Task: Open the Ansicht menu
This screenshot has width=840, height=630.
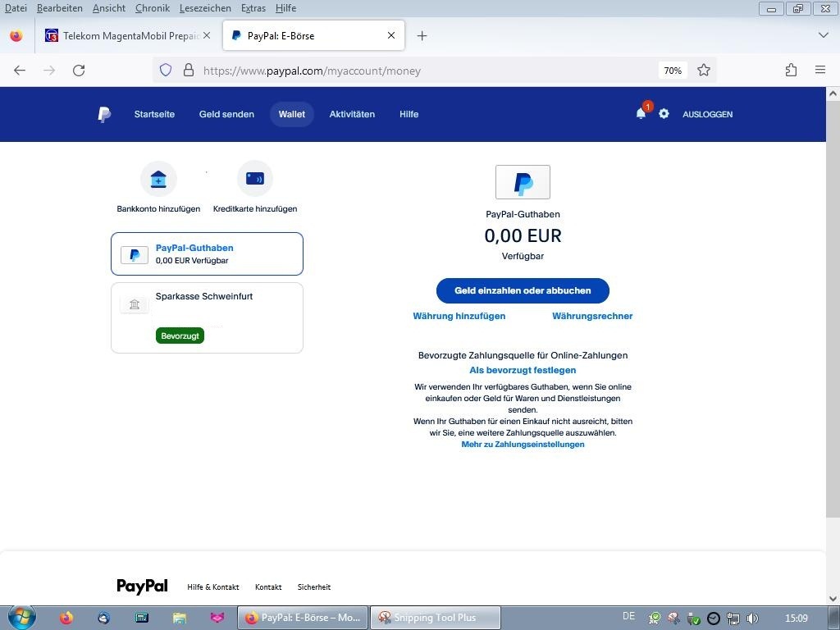Action: coord(109,8)
